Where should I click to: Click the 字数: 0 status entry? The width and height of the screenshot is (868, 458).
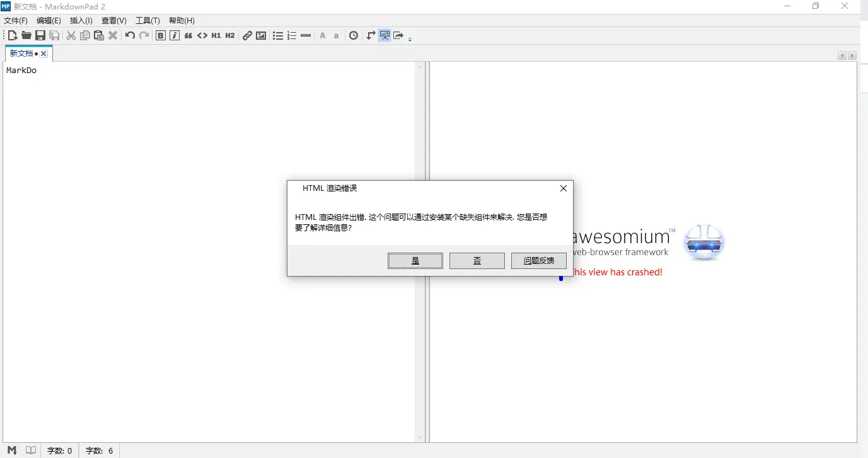point(60,451)
